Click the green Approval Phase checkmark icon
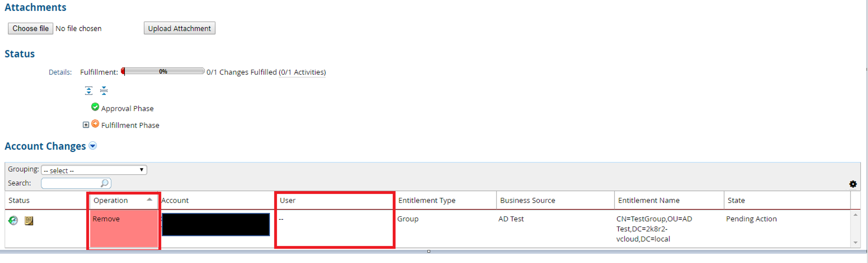The height and width of the screenshot is (263, 868). 95,107
